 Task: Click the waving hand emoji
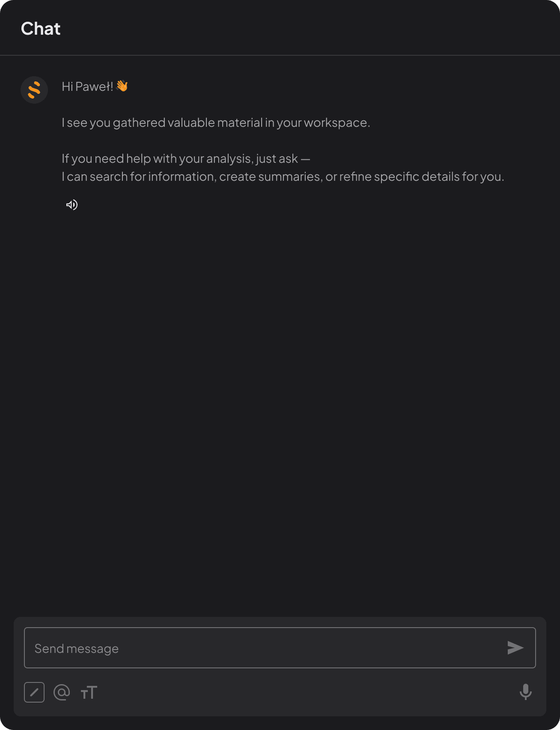(x=122, y=86)
